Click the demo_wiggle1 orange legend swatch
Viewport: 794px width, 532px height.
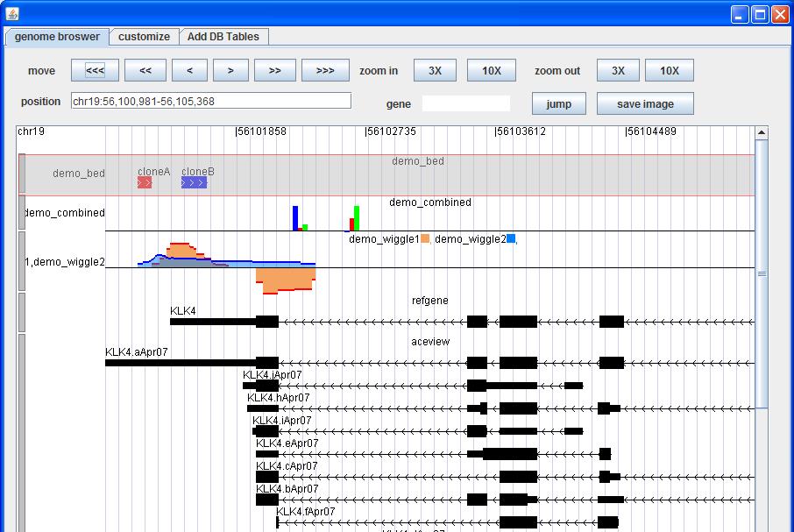click(425, 238)
